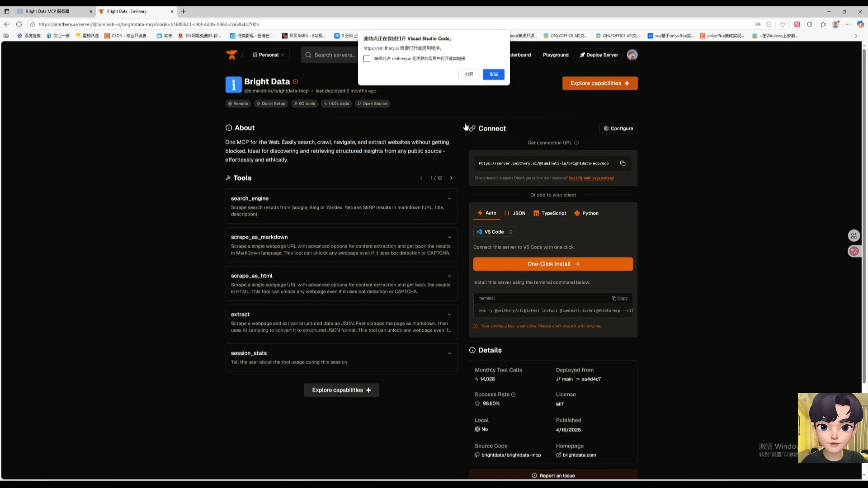Open the 文心一言 bookmark
This screenshot has height=488, width=868.
(58, 36)
